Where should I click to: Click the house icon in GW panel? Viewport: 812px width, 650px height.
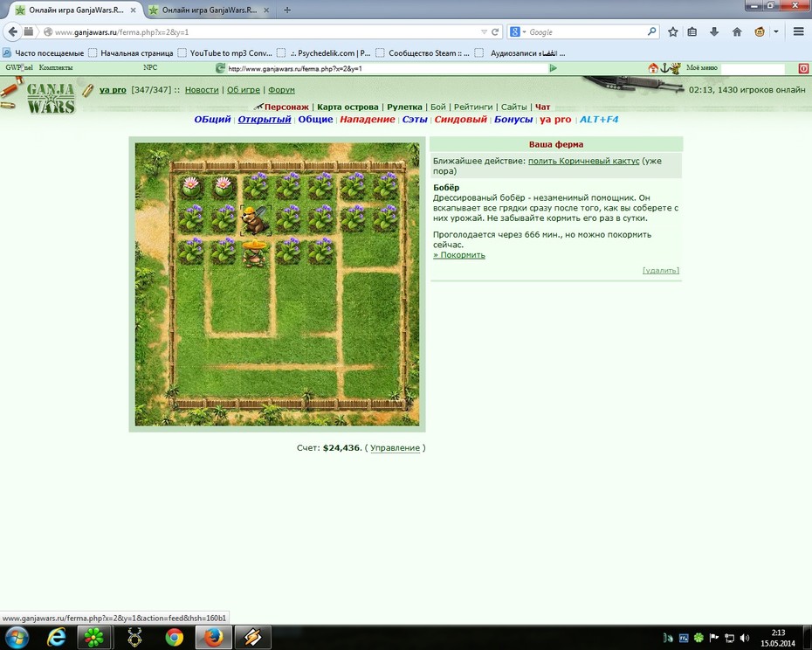pyautogui.click(x=653, y=68)
